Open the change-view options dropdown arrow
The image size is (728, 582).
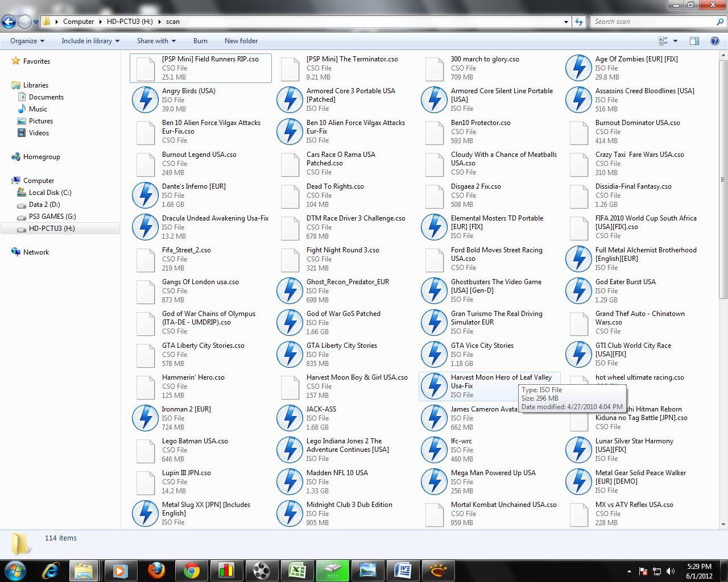675,41
